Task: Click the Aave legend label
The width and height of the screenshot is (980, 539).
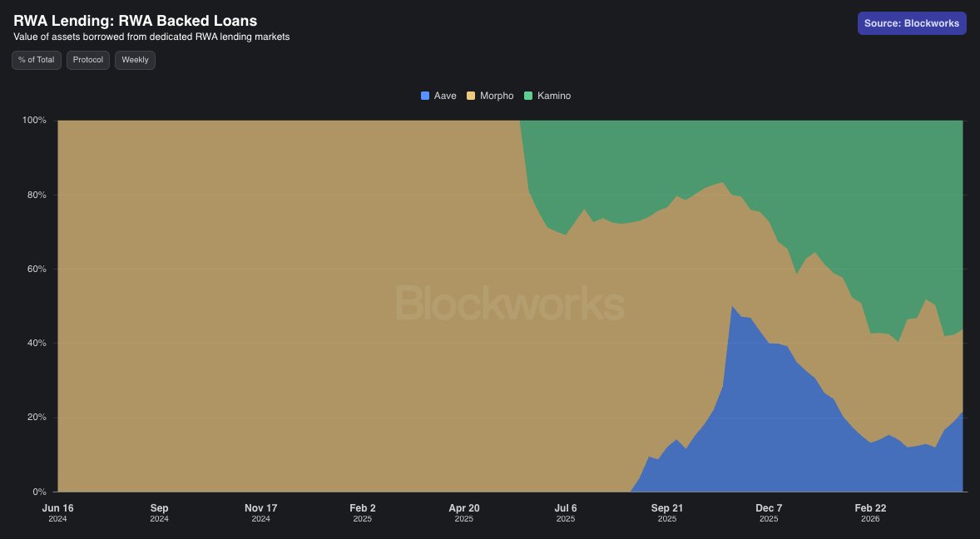Action: pos(445,96)
